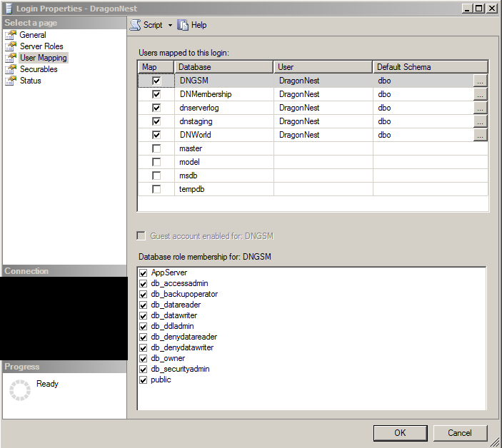502x448 pixels.
Task: Uncheck the Map box for DNMembership
Action: [156, 94]
